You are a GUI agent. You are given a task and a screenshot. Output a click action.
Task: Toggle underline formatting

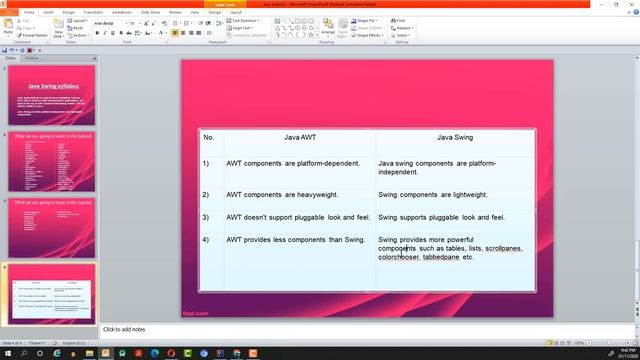[113, 33]
